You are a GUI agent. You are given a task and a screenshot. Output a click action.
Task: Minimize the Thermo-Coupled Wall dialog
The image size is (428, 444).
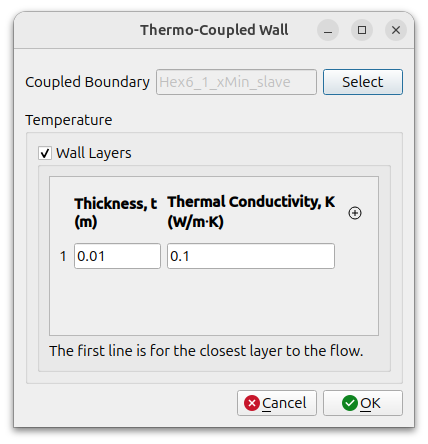(328, 30)
